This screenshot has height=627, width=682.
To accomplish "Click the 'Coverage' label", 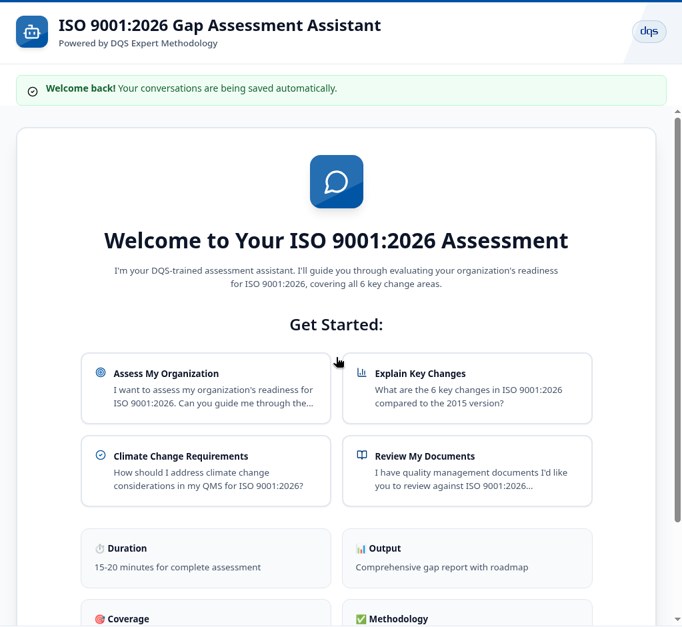I will tap(128, 619).
